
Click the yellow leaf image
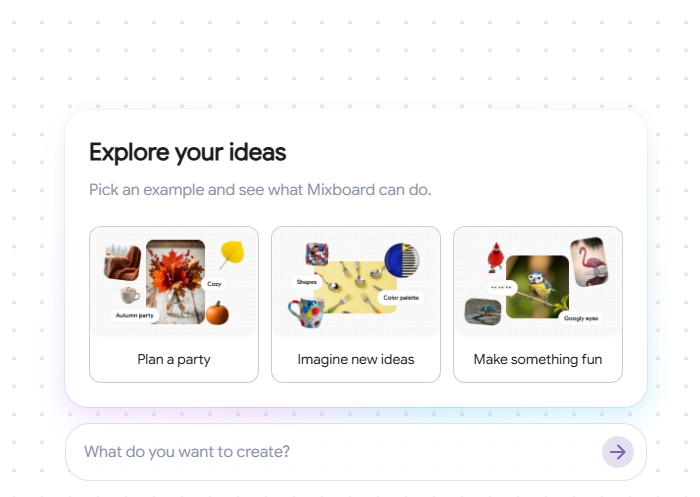point(232,254)
